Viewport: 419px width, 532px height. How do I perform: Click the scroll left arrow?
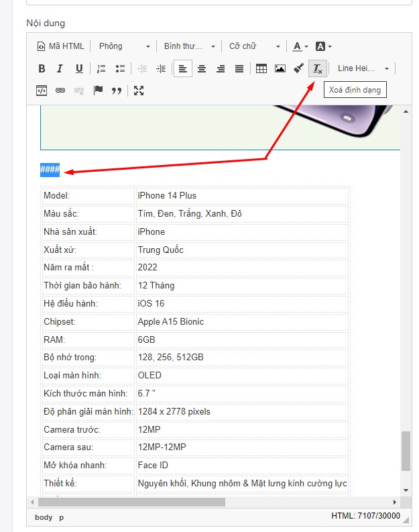click(x=32, y=502)
